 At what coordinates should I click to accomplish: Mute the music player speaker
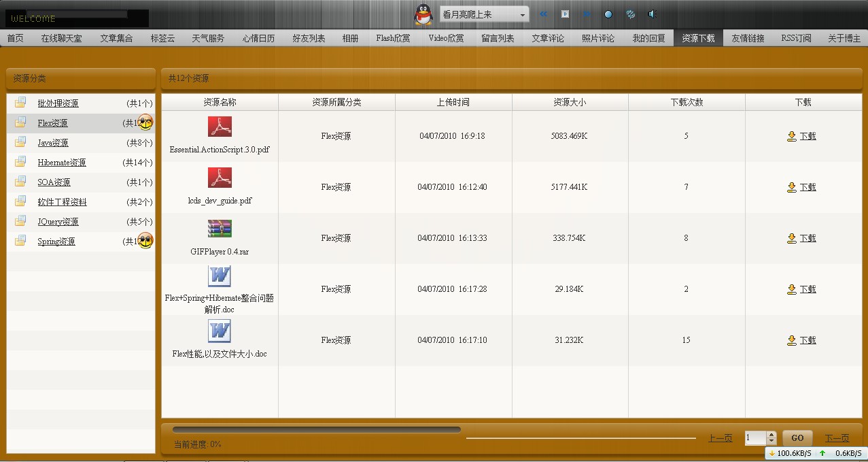tap(652, 14)
